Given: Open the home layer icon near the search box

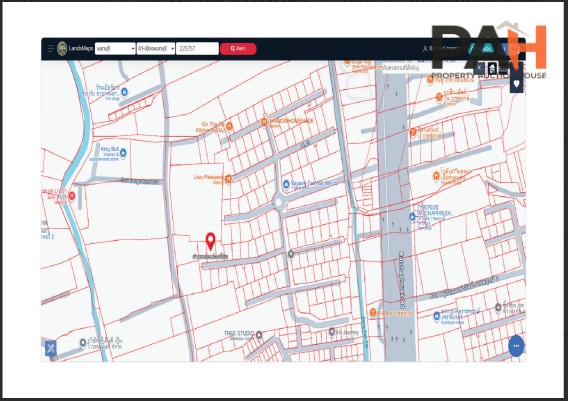Looking at the screenshot, I should click(492, 68).
